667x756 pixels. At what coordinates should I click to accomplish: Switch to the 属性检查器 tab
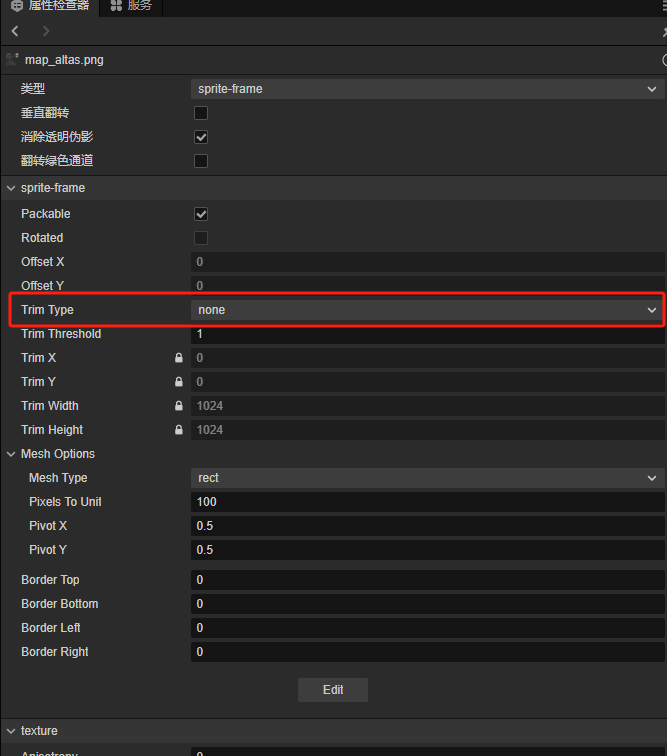click(x=50, y=6)
